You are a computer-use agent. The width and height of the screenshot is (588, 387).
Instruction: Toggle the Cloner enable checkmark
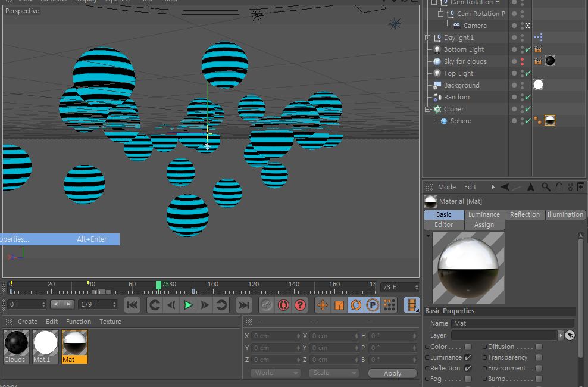(528, 109)
